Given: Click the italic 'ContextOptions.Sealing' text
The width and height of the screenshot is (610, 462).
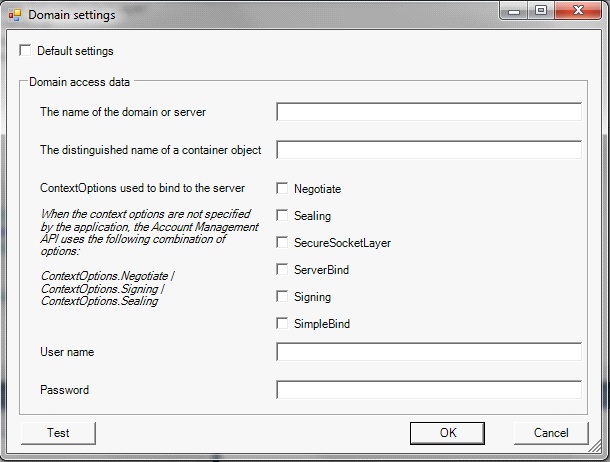Looking at the screenshot, I should tap(100, 301).
